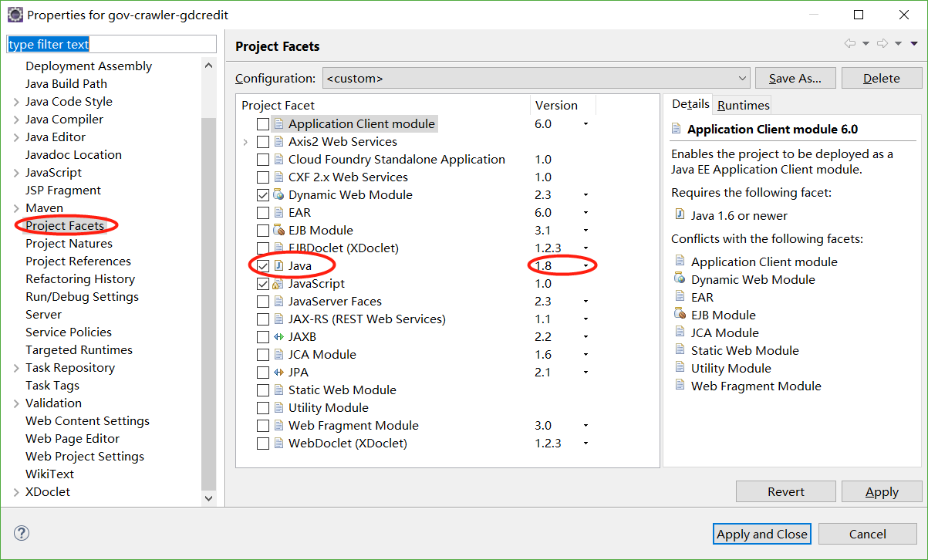
Task: Click the EJB Module facet icon
Action: coord(278,231)
